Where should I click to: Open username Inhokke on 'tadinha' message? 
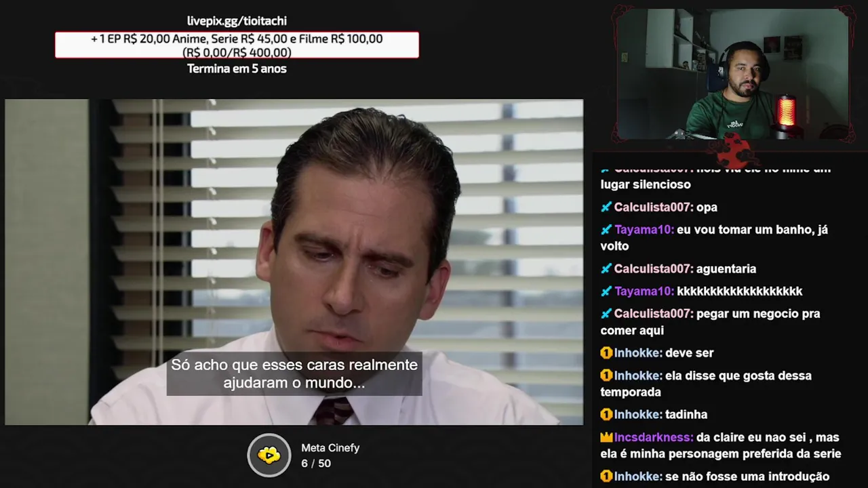(638, 415)
